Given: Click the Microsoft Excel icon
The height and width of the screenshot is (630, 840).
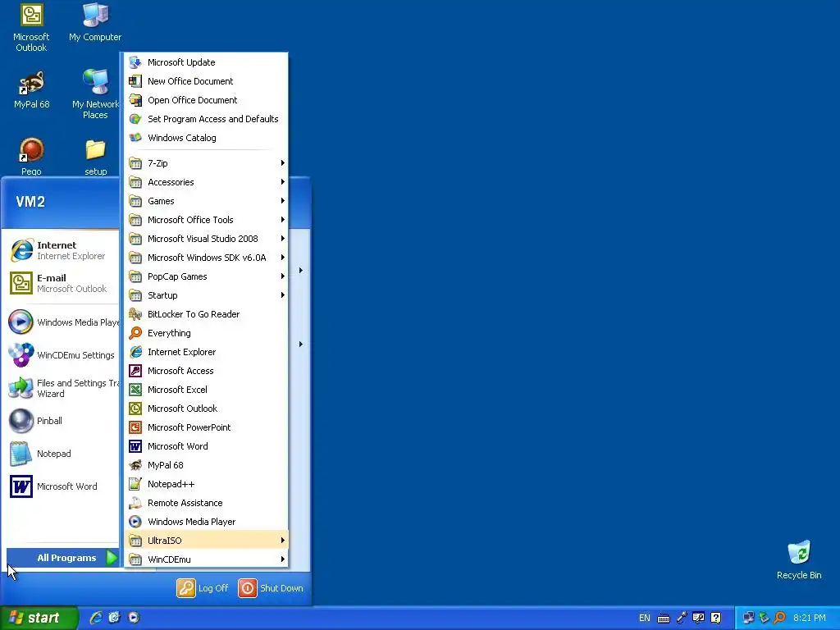Looking at the screenshot, I should click(x=135, y=390).
